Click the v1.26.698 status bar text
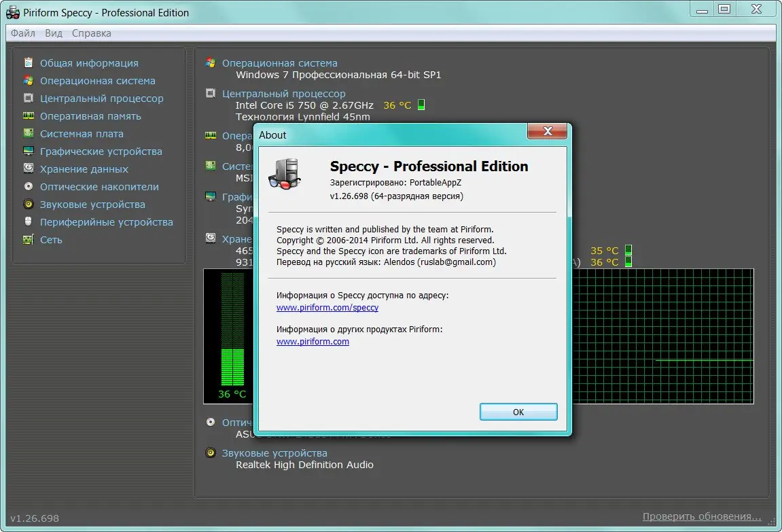Image resolution: width=782 pixels, height=532 pixels. pos(35,518)
